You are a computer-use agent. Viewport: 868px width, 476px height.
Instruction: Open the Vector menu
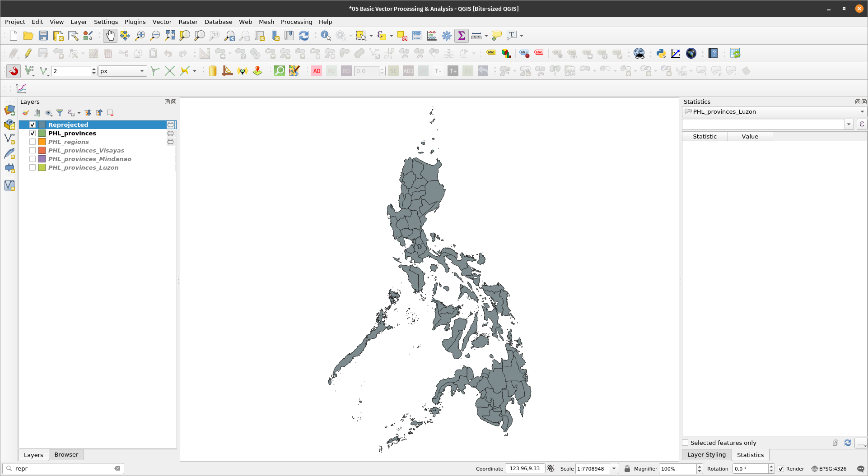162,22
